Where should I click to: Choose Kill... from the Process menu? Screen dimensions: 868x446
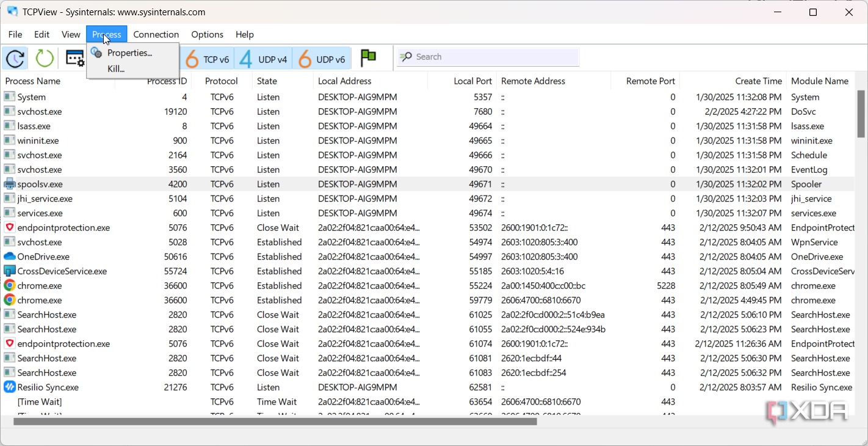(133, 69)
